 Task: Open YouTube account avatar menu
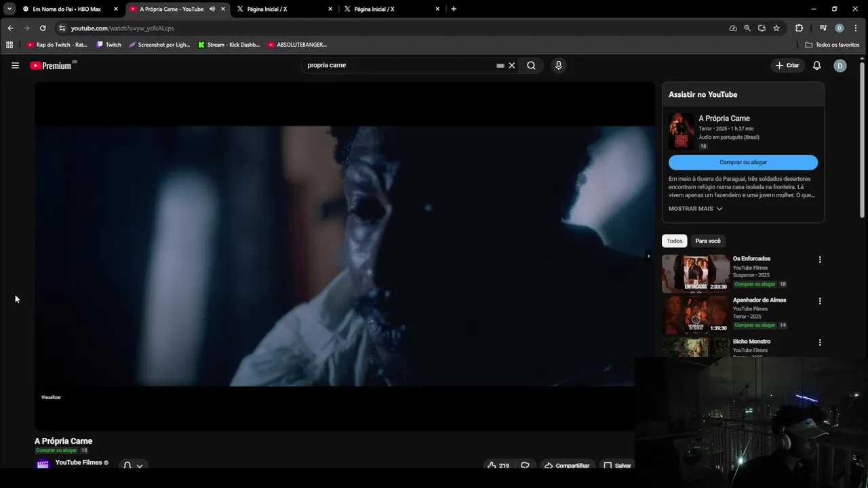[840, 66]
